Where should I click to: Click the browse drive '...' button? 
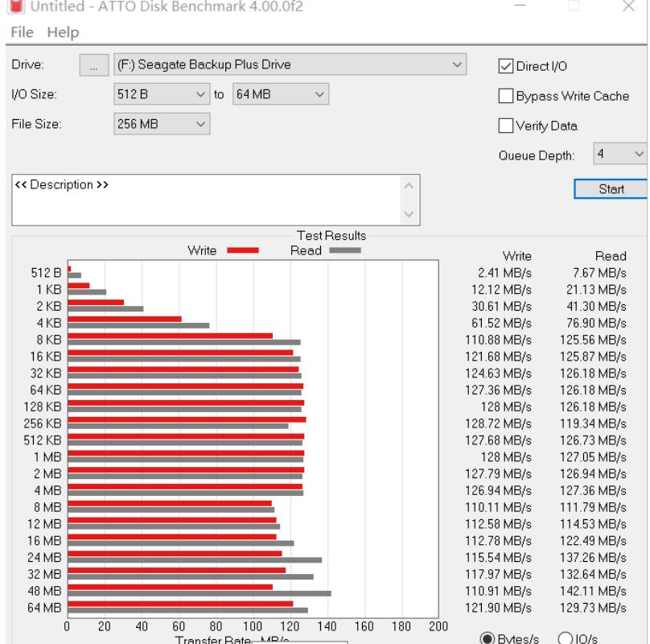click(94, 65)
